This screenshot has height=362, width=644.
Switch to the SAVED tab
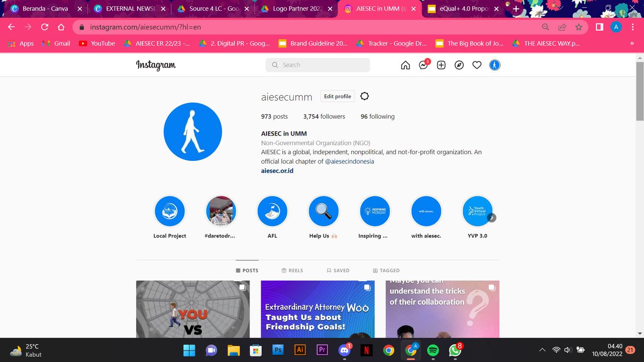point(338,271)
